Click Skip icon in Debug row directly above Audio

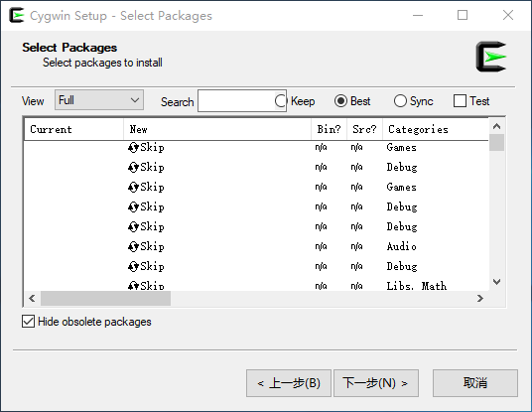coord(133,227)
